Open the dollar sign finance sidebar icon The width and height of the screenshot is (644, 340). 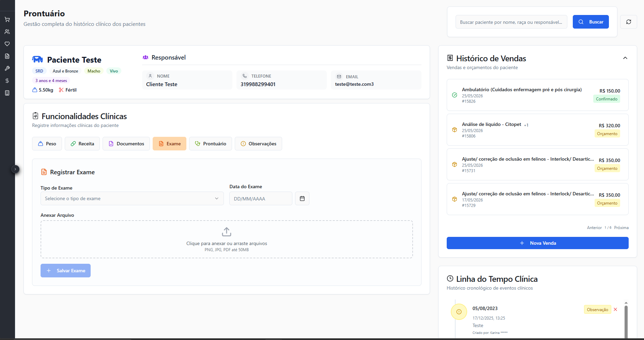pyautogui.click(x=7, y=81)
